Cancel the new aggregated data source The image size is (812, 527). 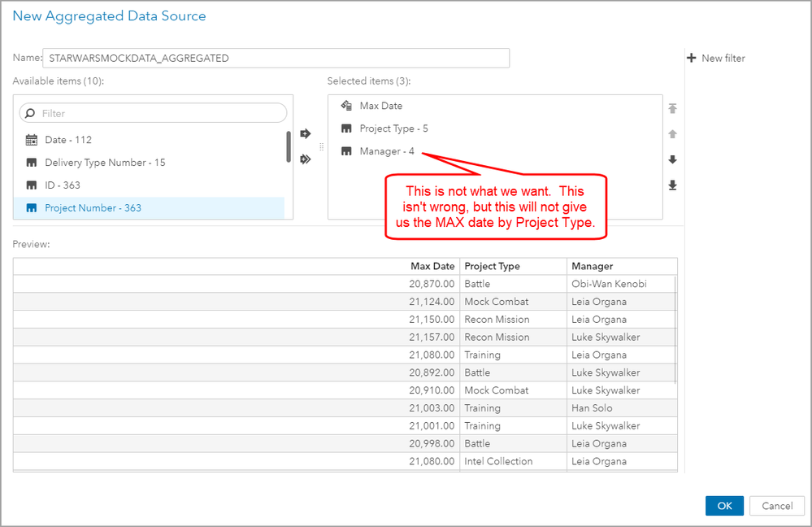777,506
